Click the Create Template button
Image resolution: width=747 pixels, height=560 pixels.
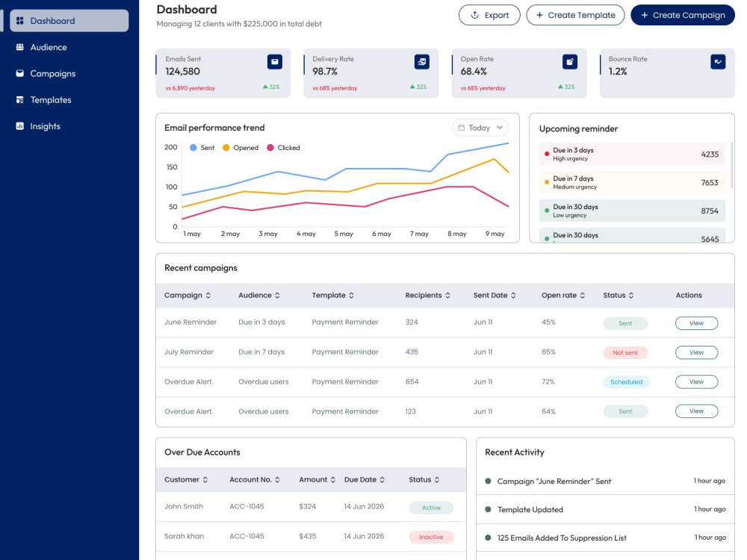click(575, 15)
